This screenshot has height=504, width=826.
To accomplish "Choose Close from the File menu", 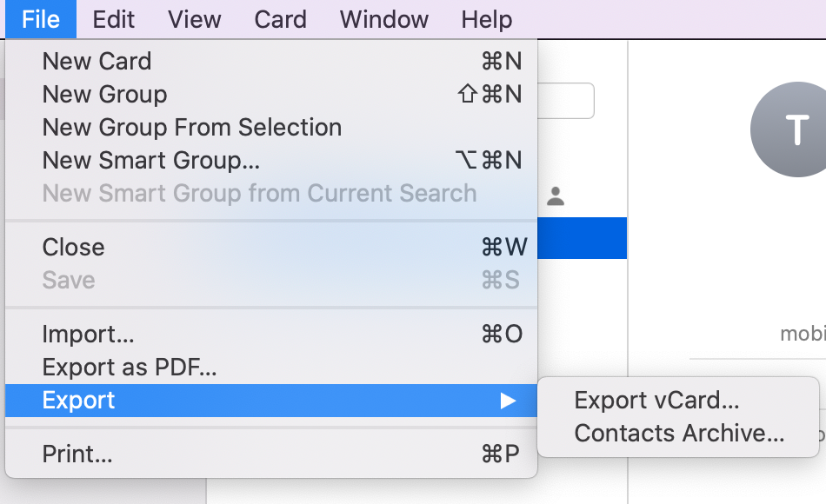I will click(x=271, y=247).
